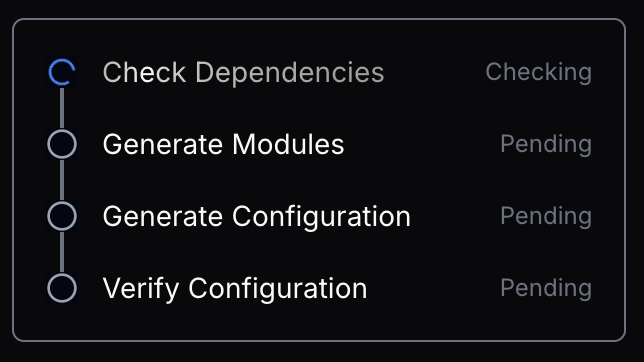Click Pending status beside Generate Configuration
This screenshot has width=644, height=362.
point(546,217)
